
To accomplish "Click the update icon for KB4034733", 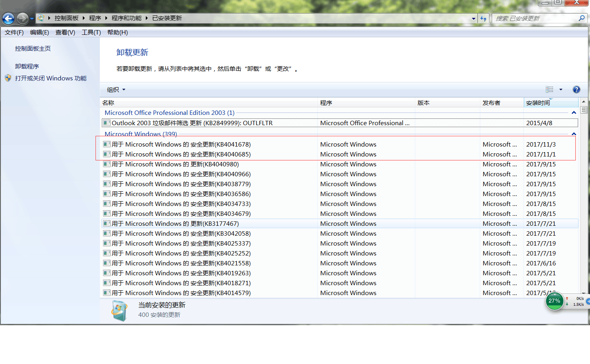I will (x=106, y=204).
